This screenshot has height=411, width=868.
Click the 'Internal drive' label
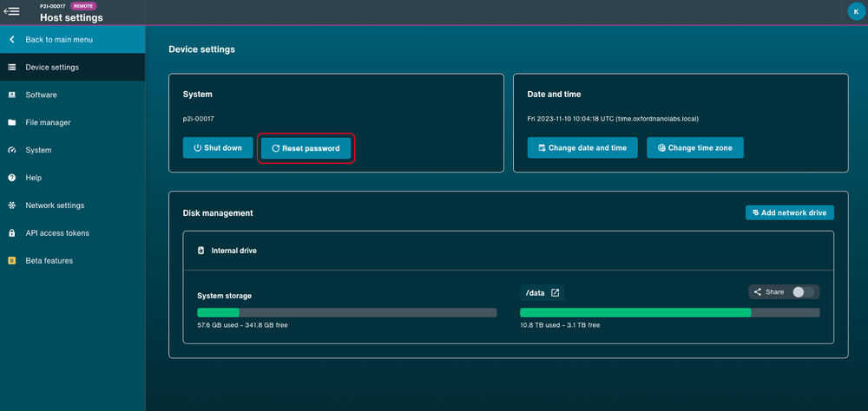point(234,251)
